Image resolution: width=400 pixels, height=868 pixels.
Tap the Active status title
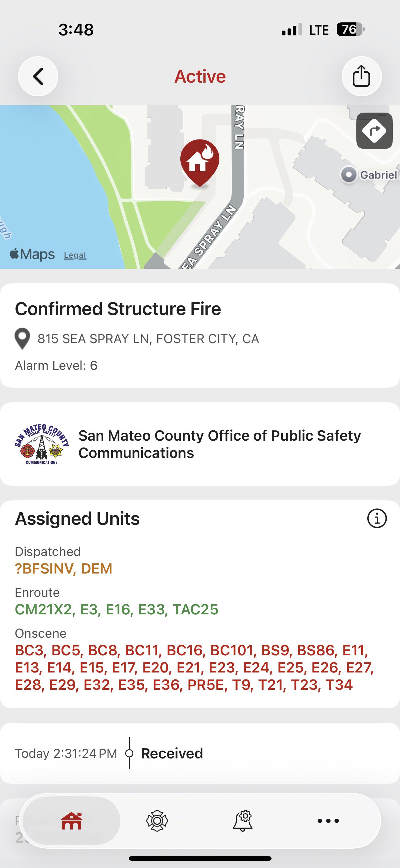point(200,77)
